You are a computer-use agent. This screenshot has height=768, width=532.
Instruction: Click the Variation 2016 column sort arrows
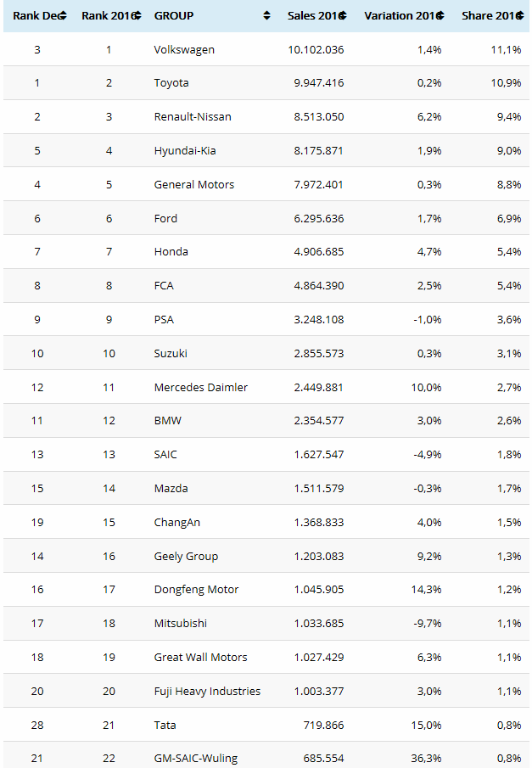[x=441, y=16]
